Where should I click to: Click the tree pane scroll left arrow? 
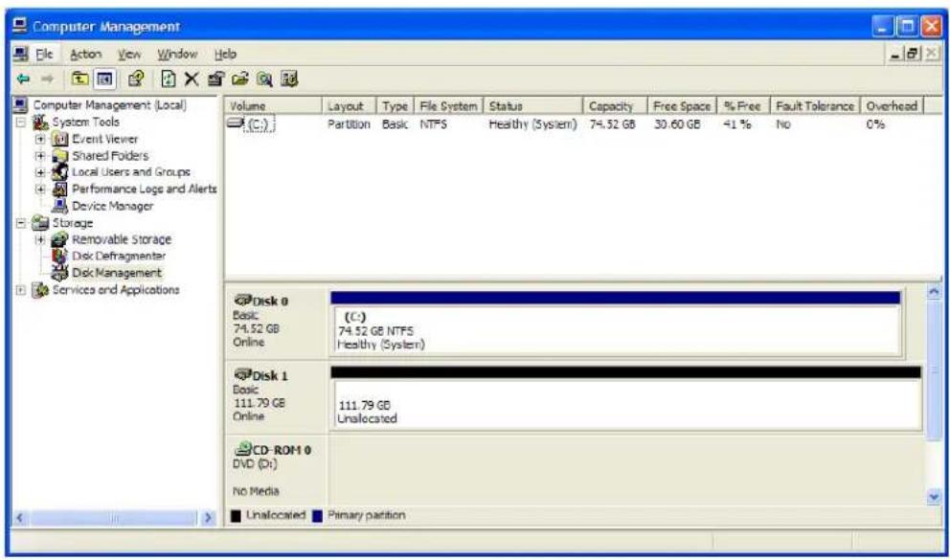[x=20, y=518]
